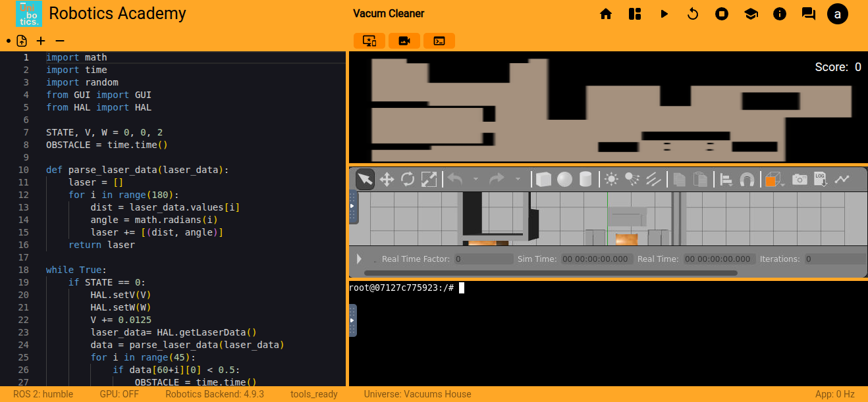Select the Rotate tool in Gazebo

point(408,178)
